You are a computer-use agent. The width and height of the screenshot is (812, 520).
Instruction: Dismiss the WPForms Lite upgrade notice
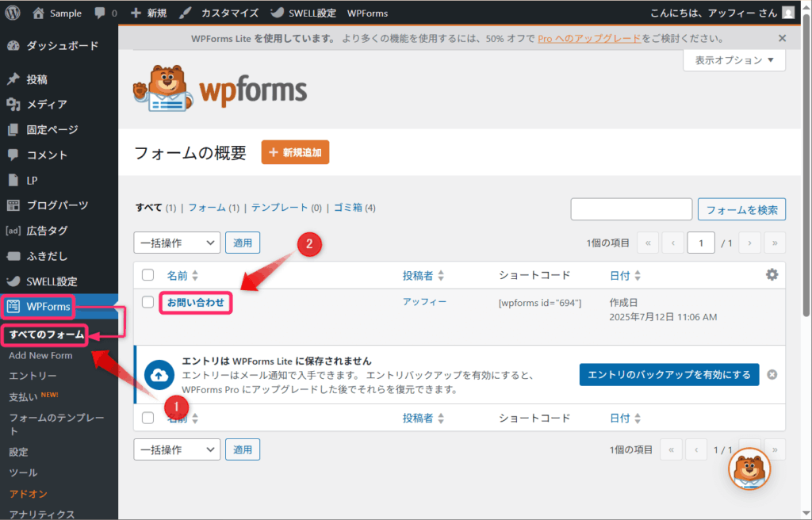(782, 38)
